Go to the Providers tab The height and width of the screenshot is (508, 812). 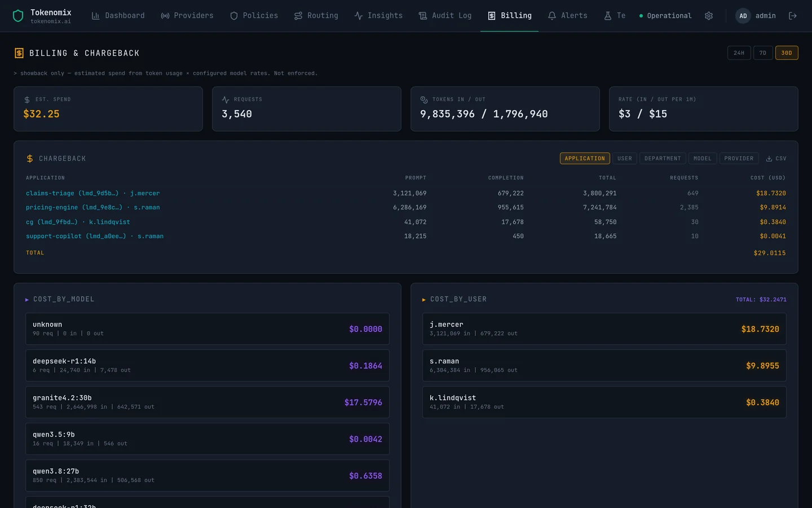187,16
